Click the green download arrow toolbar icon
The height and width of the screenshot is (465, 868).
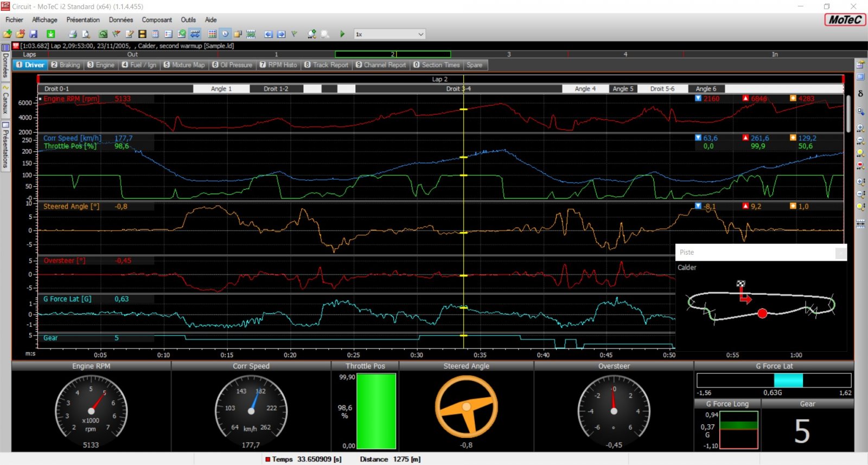50,34
